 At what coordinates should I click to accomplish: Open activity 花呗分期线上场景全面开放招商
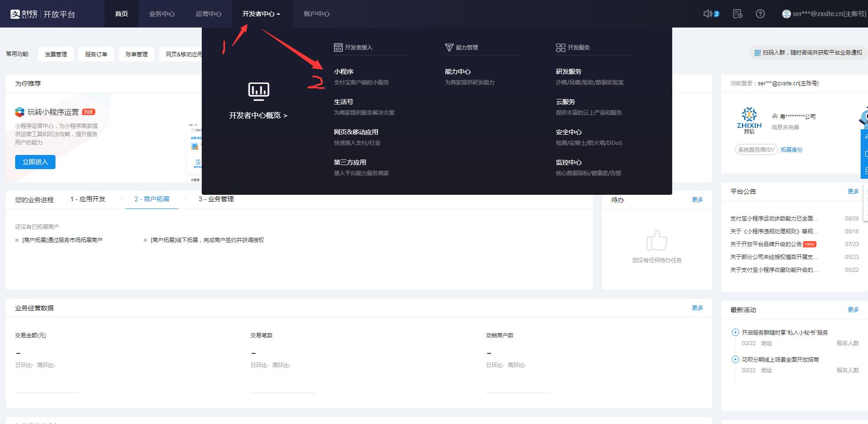tap(780, 359)
